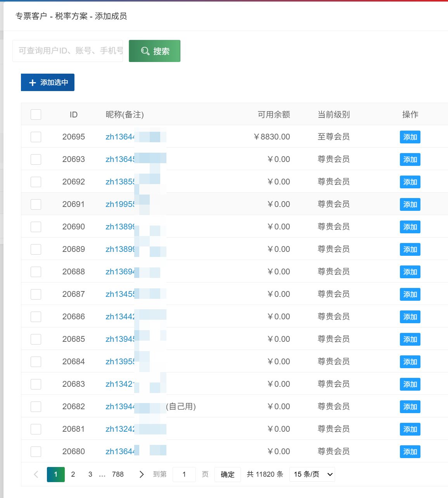Open nickname link for user 20693
The image size is (448, 498).
tap(120, 159)
